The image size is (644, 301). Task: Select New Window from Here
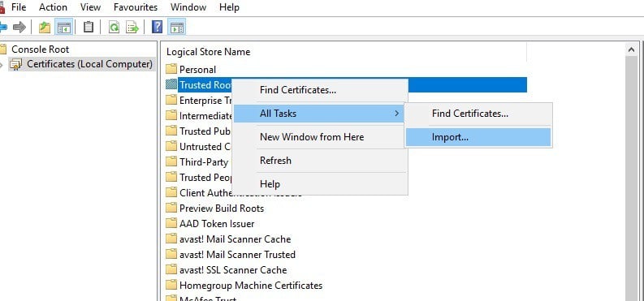tap(320, 137)
